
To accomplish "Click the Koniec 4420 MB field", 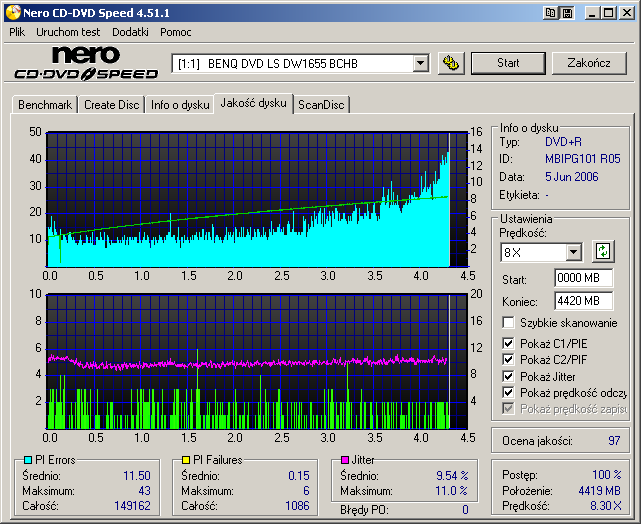I will pyautogui.click(x=584, y=301).
